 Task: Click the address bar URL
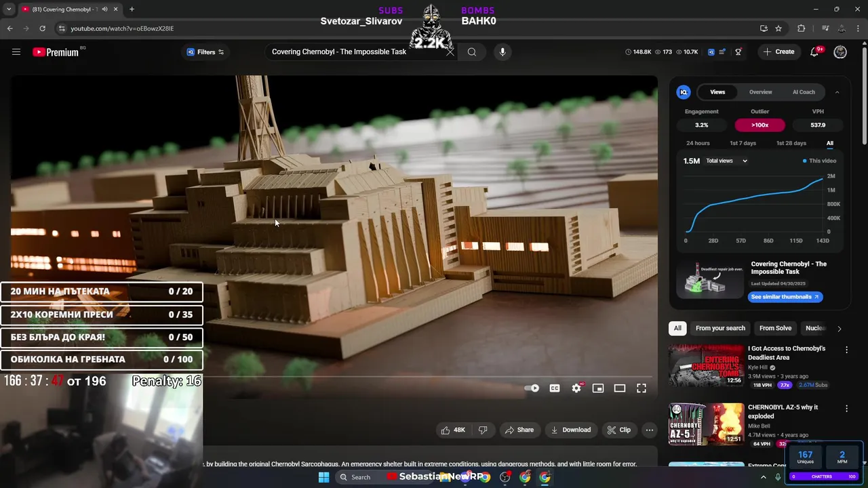pyautogui.click(x=122, y=28)
